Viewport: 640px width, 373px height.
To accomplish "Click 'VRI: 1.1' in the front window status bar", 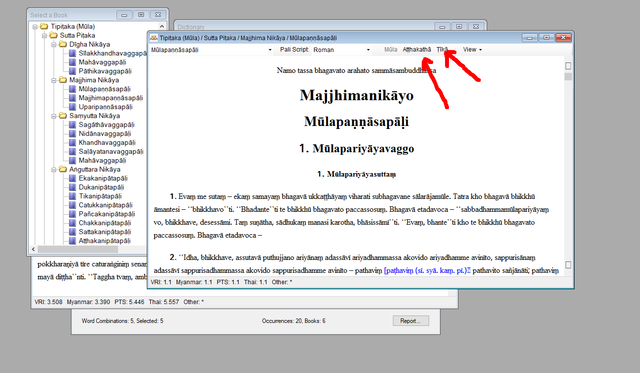I will [x=161, y=282].
